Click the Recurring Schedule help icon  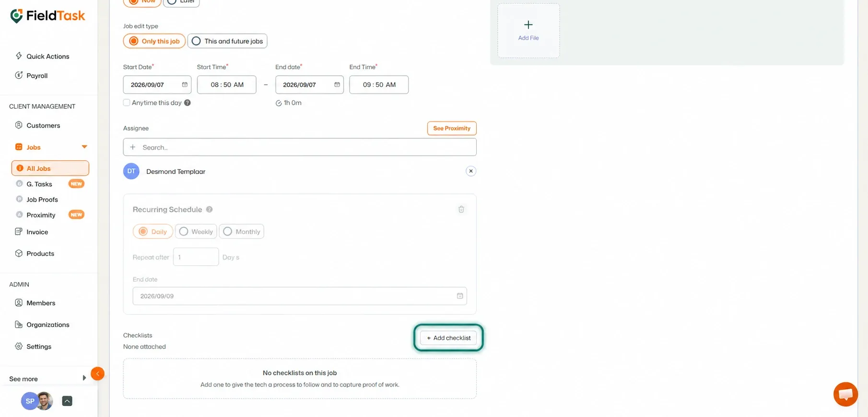[x=209, y=209]
